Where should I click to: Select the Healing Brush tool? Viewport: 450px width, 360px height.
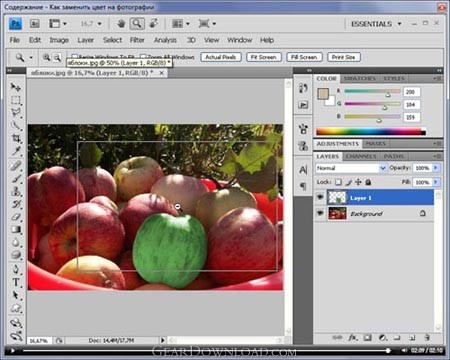tap(16, 166)
